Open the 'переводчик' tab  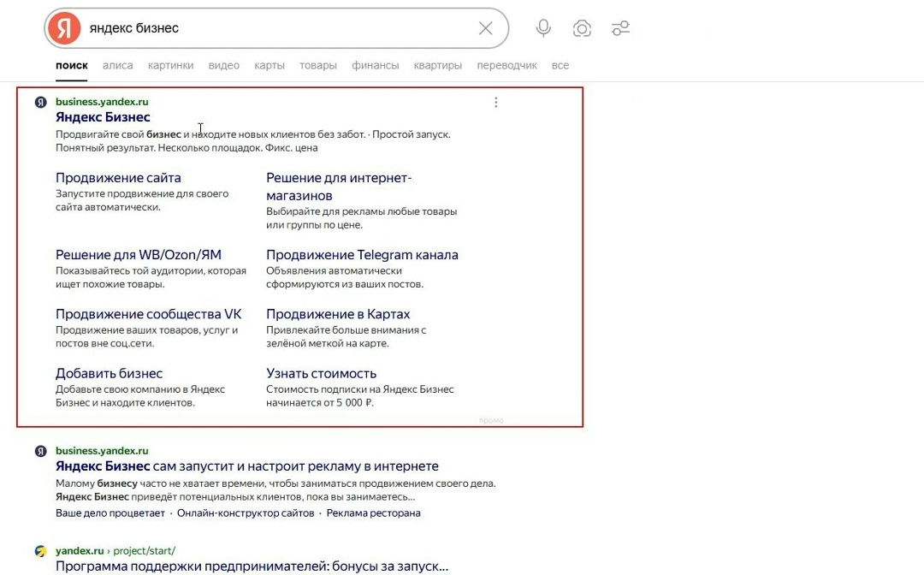click(x=506, y=65)
